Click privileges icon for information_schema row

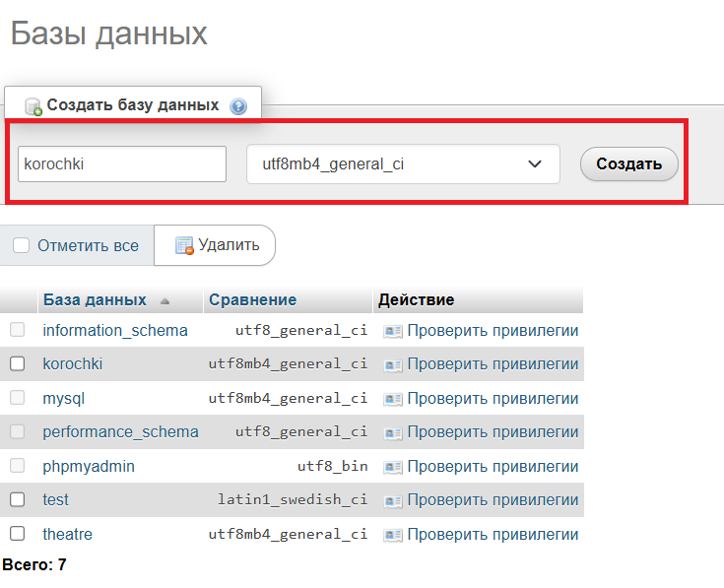coord(393,331)
